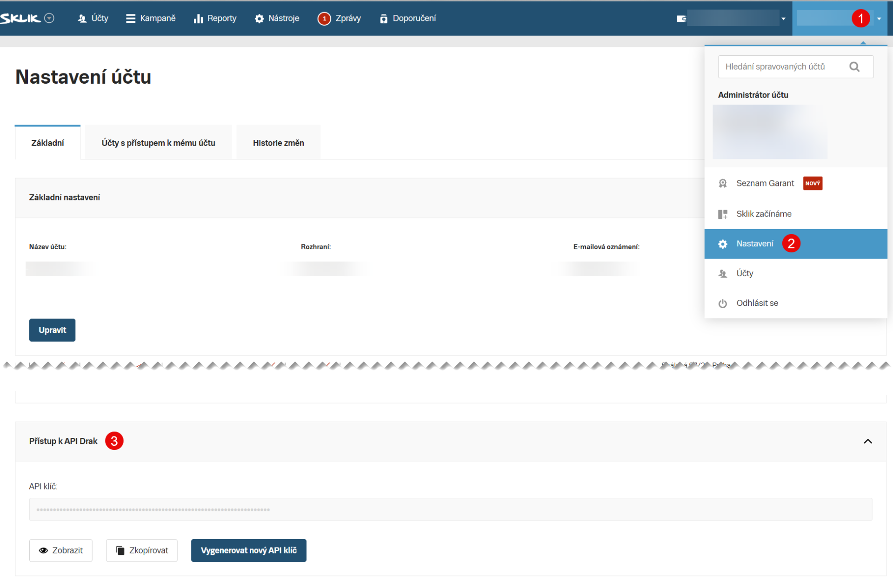Show the API key with Zobrazit
Screen dimensions: 893x588
point(60,550)
